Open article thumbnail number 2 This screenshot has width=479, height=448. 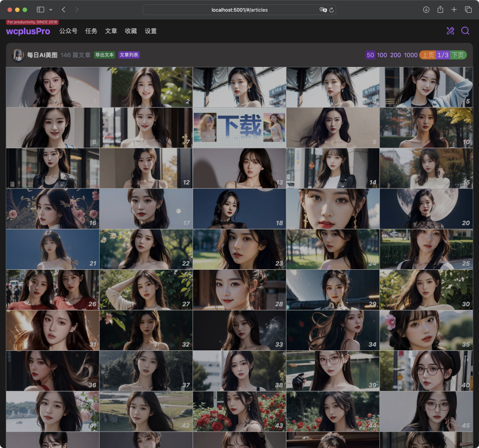pyautogui.click(x=146, y=87)
